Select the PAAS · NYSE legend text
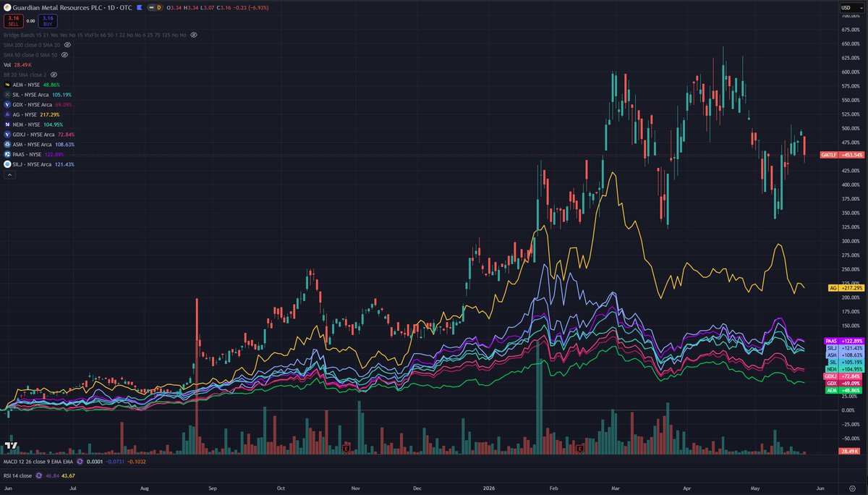Screen dimensions: 868x495 [27, 154]
